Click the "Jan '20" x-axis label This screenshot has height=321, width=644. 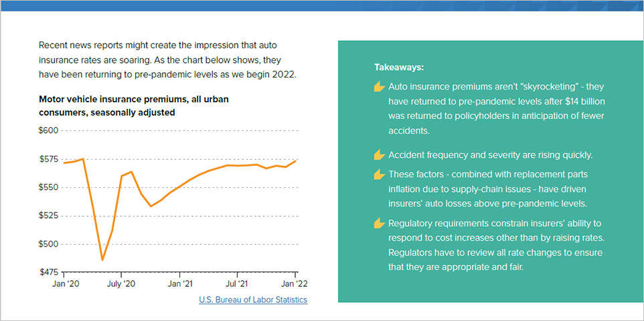coord(65,284)
